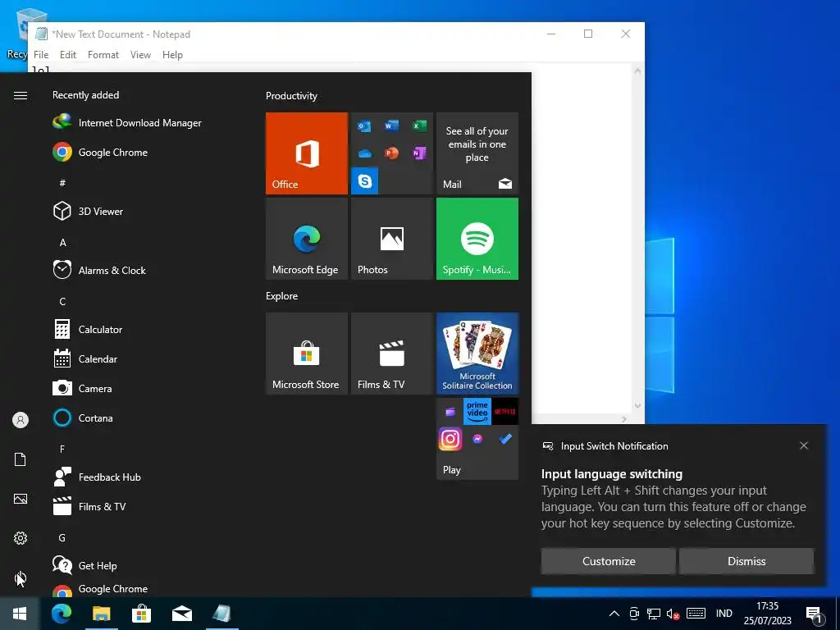Click the letter F section header

tap(62, 449)
